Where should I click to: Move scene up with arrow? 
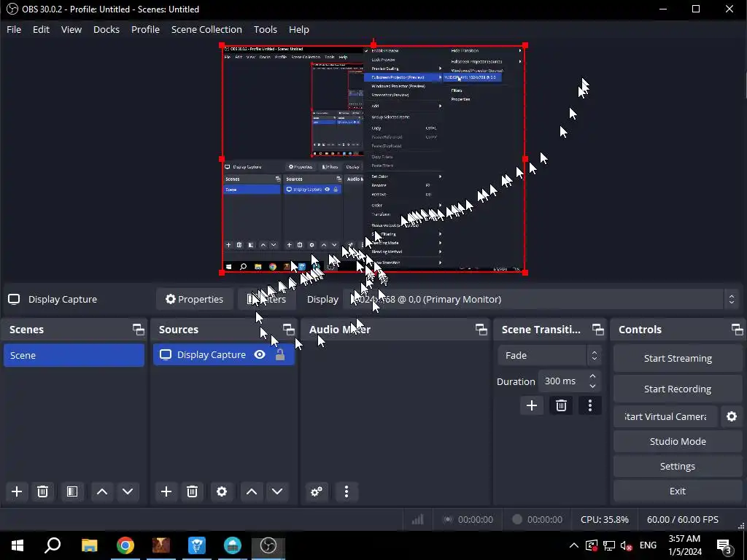(x=102, y=491)
